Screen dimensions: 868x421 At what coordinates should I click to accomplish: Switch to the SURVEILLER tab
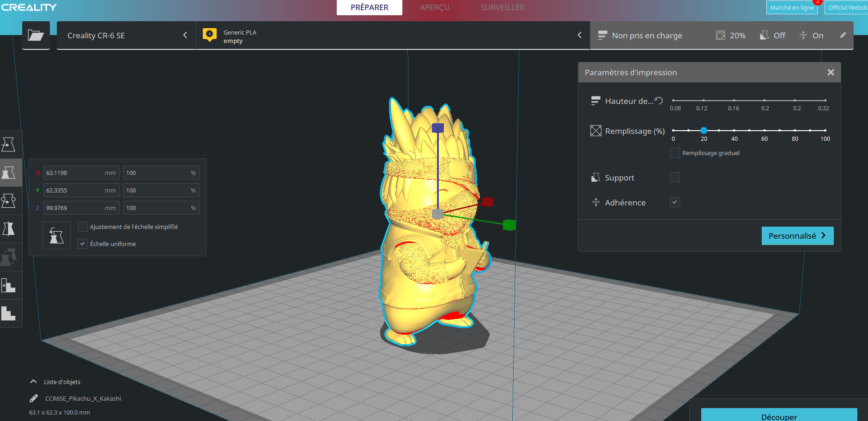[503, 7]
